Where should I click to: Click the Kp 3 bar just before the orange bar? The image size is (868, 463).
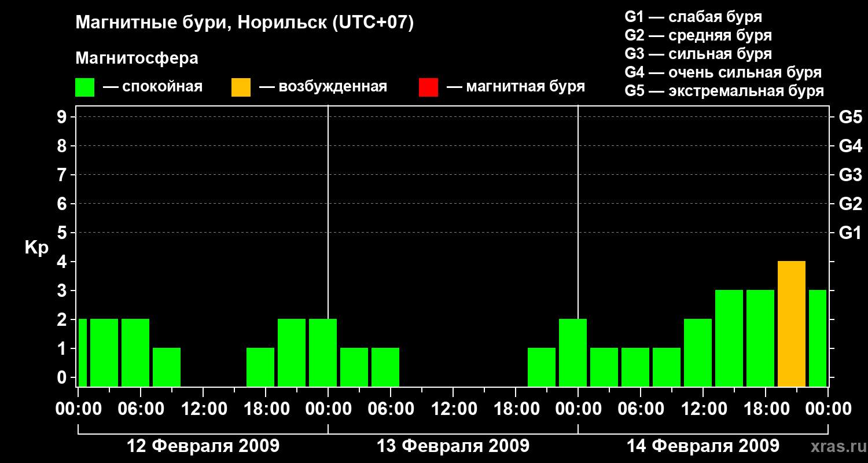tap(760, 339)
